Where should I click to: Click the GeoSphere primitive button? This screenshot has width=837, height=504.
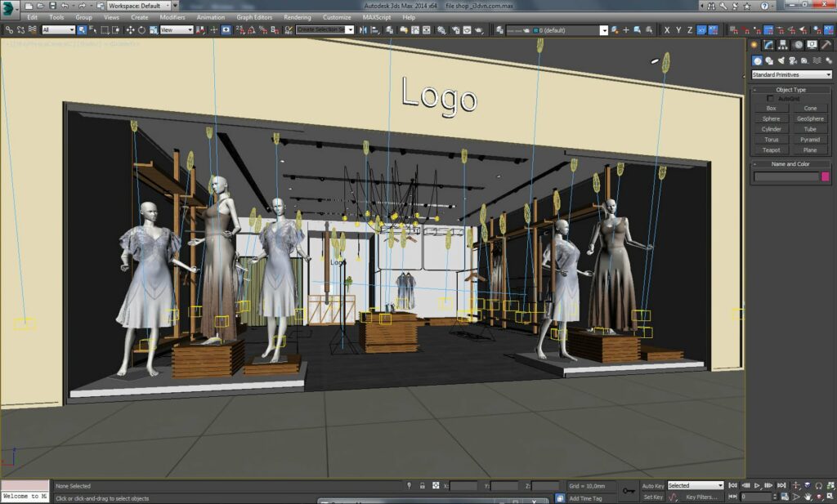(x=810, y=119)
